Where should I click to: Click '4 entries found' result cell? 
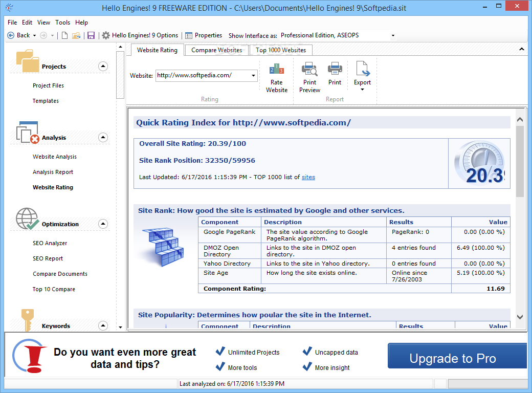click(418, 251)
